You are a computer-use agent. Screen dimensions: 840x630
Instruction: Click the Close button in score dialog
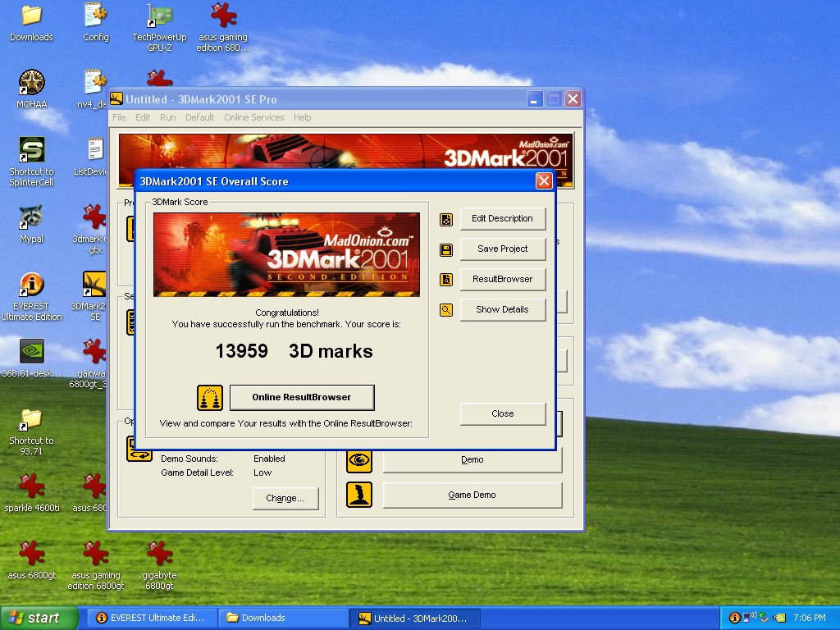(503, 413)
